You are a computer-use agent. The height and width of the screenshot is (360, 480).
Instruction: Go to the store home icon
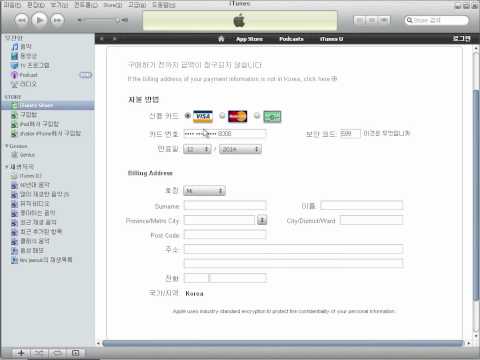tap(221, 39)
